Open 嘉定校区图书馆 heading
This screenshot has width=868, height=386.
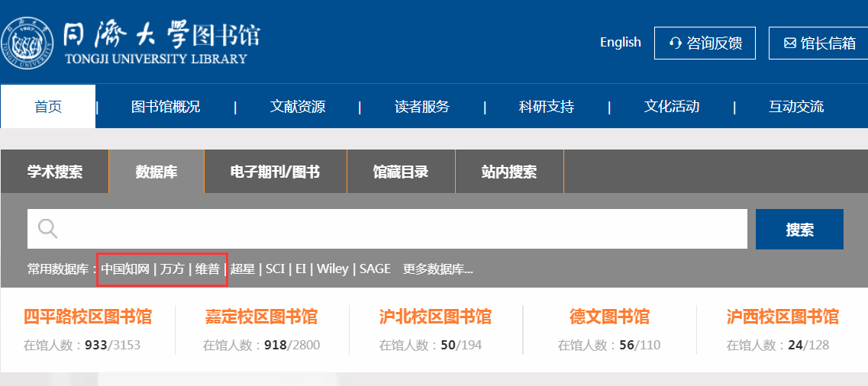pyautogui.click(x=261, y=317)
